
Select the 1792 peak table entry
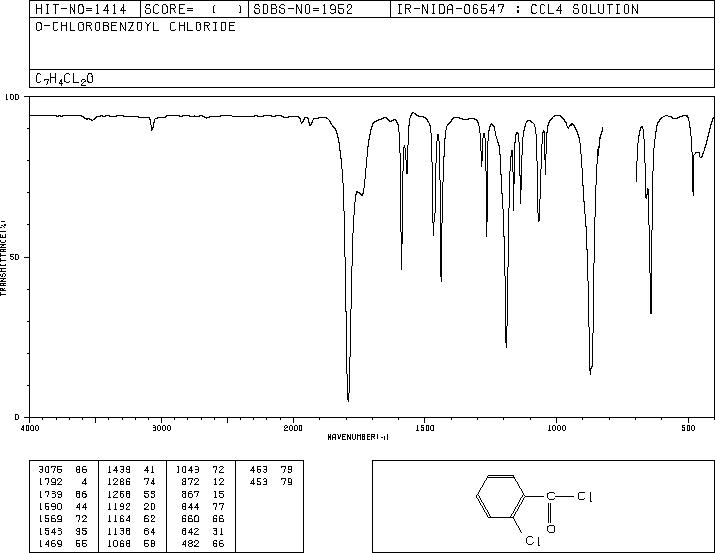coord(50,482)
